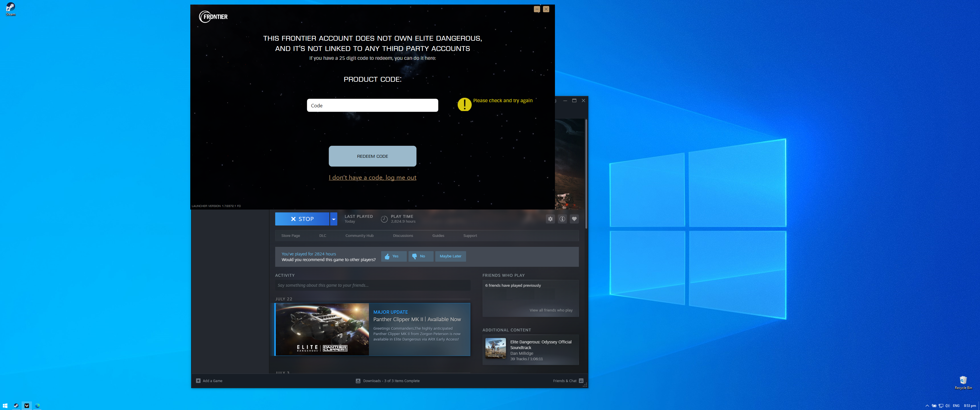The width and height of the screenshot is (980, 410).
Task: Click the product Code input field
Action: coord(372,105)
